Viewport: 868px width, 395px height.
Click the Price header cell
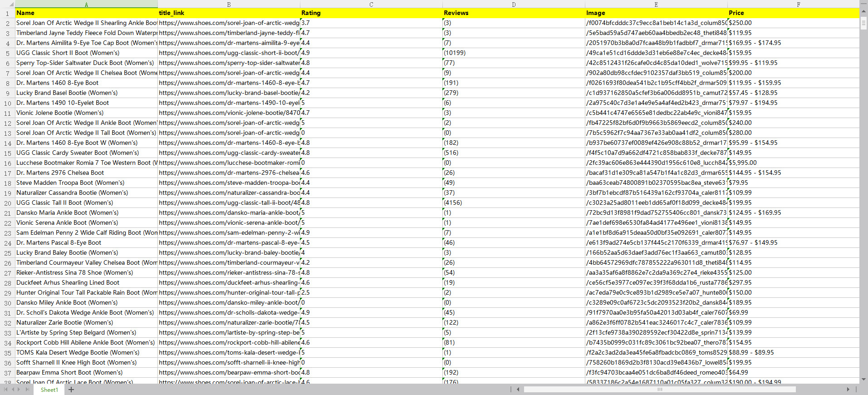coord(793,13)
